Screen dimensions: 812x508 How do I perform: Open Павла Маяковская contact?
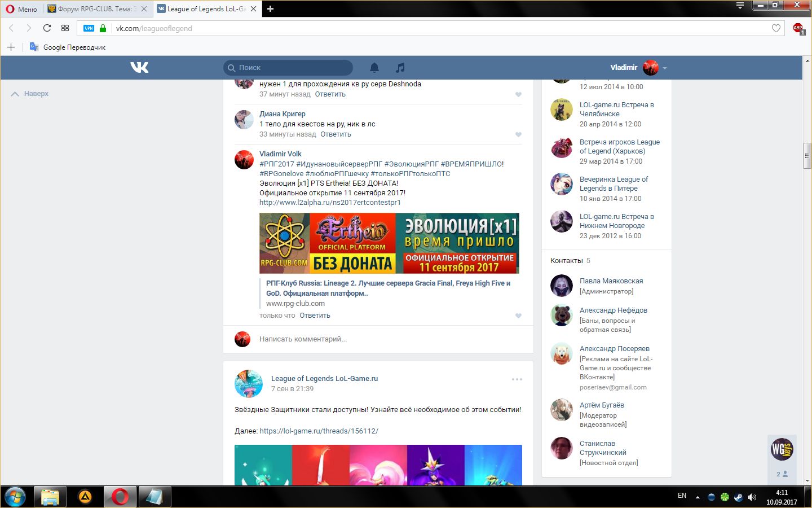611,281
